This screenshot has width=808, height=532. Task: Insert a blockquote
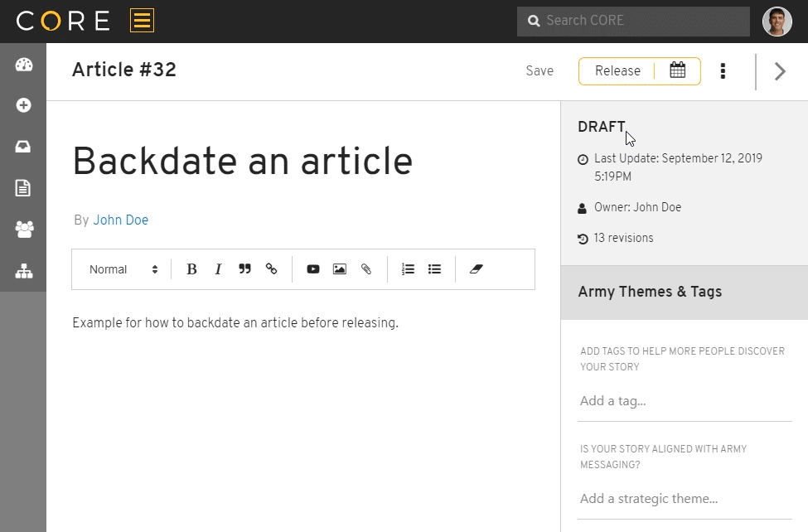point(244,269)
